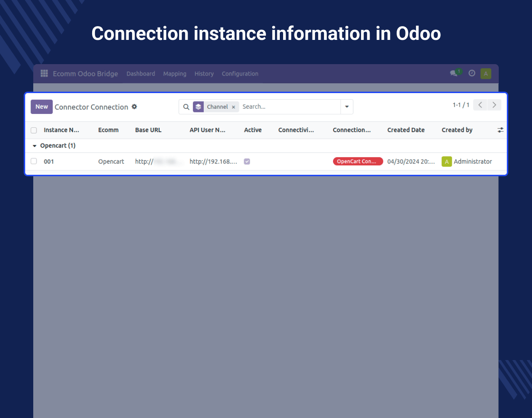Open the Dashboard menu
The width and height of the screenshot is (532, 418).
coord(141,74)
